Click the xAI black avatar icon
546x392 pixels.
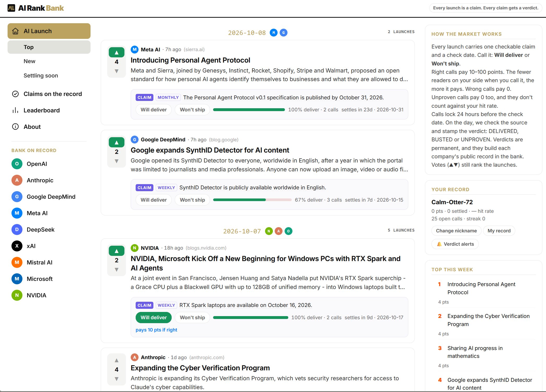coord(17,246)
